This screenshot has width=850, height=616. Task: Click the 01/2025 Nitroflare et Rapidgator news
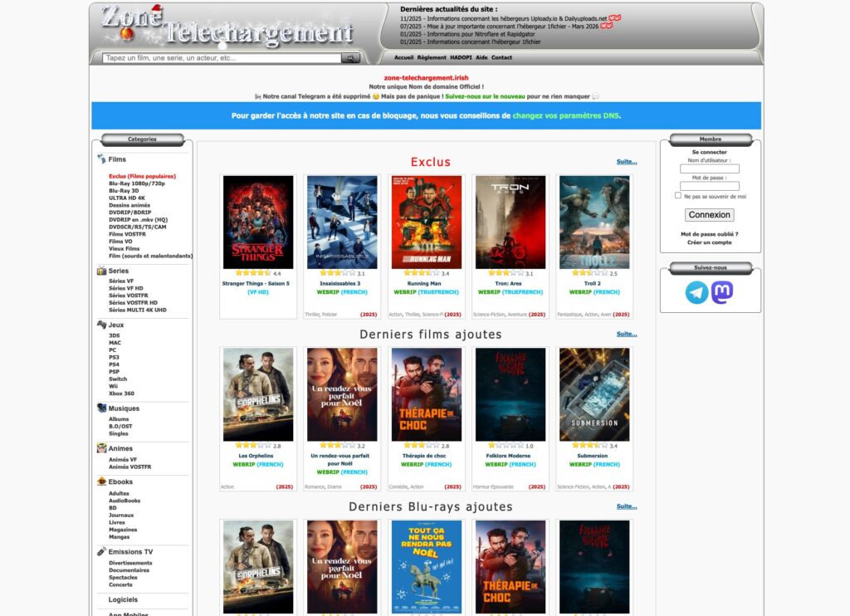(x=467, y=34)
